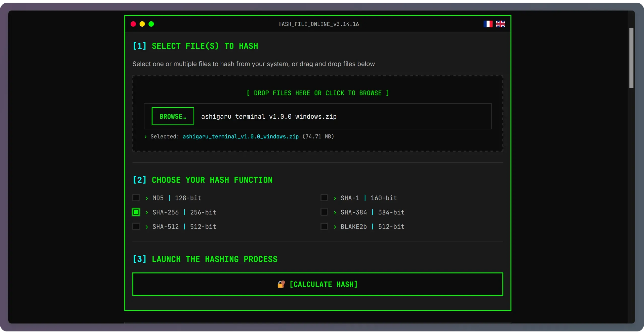Screen dimensions: 644x334
Task: Uncheck the SHA-256 256-bit checkbox
Action: pyautogui.click(x=136, y=212)
